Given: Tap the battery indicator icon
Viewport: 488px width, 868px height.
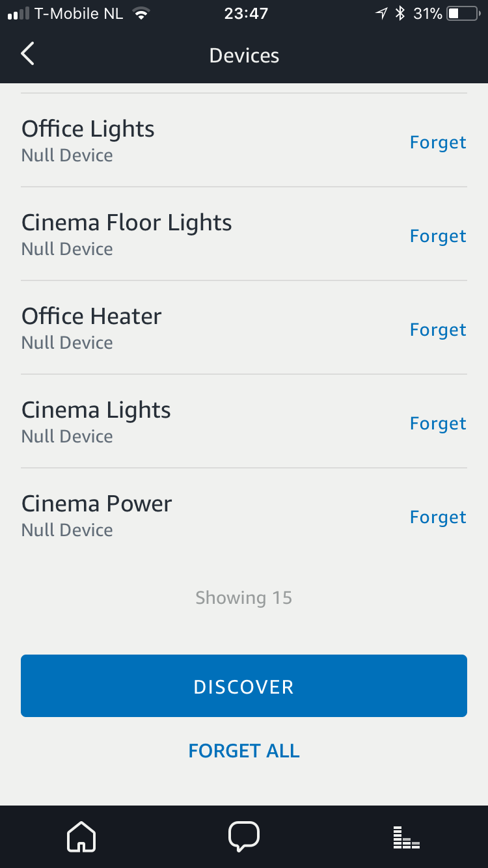Looking at the screenshot, I should (463, 14).
